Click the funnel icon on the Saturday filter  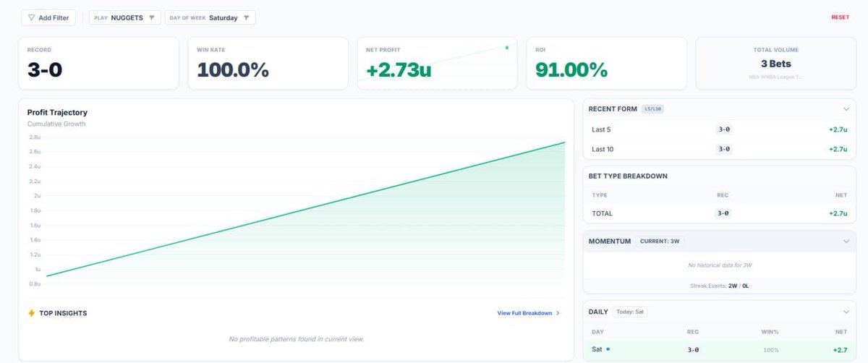point(246,18)
